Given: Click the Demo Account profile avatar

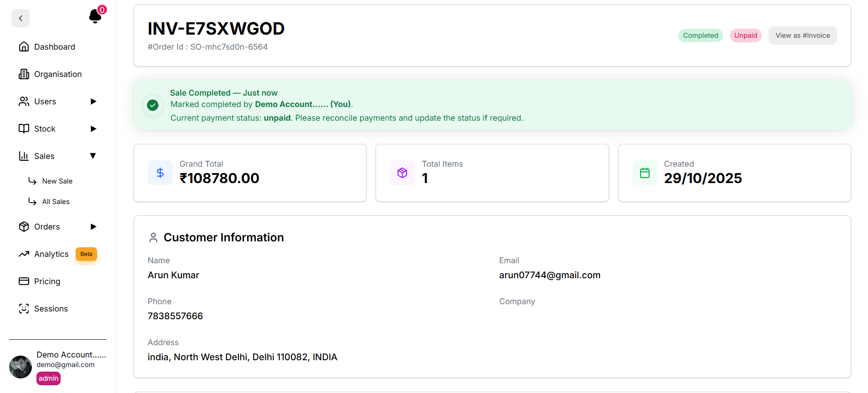Looking at the screenshot, I should 21,367.
